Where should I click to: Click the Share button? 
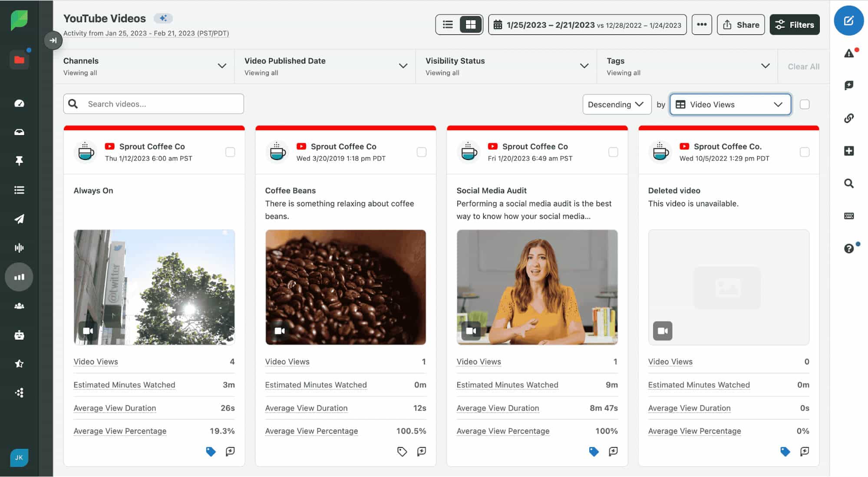click(x=741, y=25)
